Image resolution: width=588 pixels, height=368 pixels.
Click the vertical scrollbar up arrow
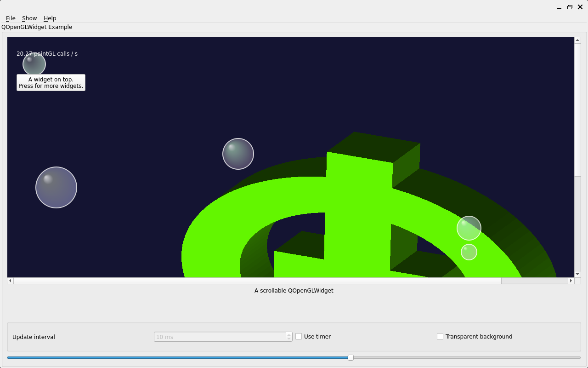click(577, 40)
